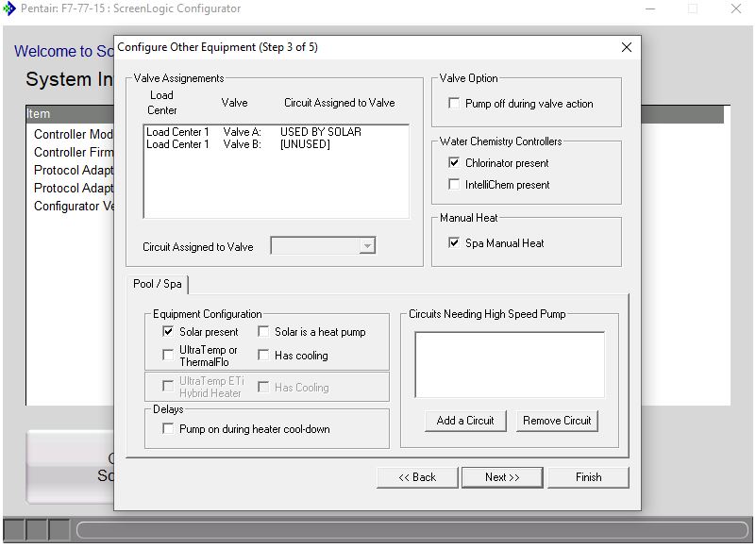The height and width of the screenshot is (548, 756).
Task: Click Controller Firm row in System Info list
Action: click(x=74, y=152)
